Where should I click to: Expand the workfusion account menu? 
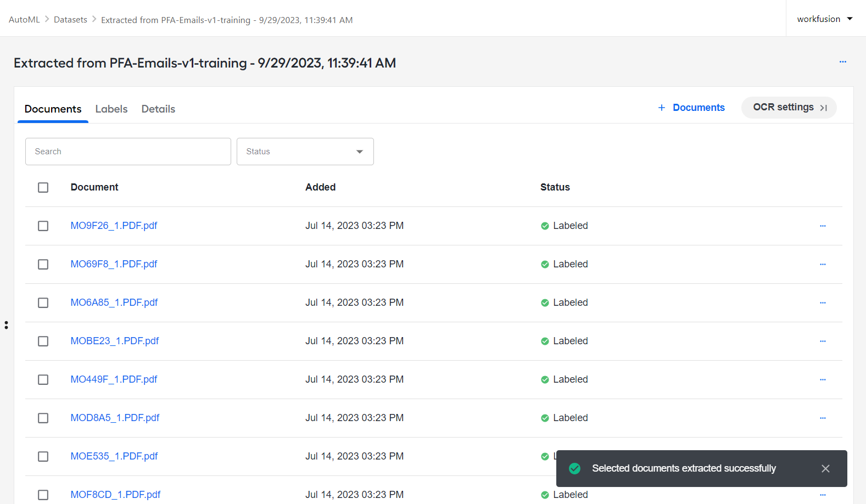pyautogui.click(x=825, y=19)
